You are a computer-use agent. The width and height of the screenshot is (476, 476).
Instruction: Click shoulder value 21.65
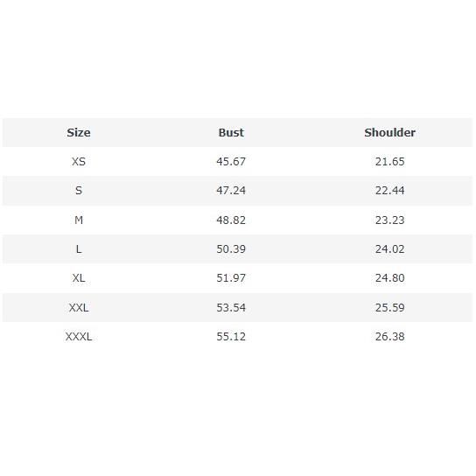click(389, 162)
